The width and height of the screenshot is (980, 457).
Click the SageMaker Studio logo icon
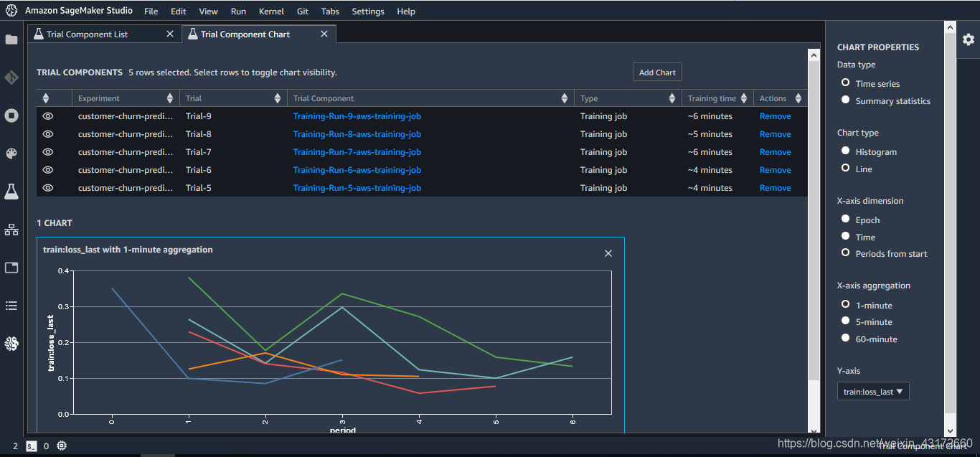tap(11, 11)
